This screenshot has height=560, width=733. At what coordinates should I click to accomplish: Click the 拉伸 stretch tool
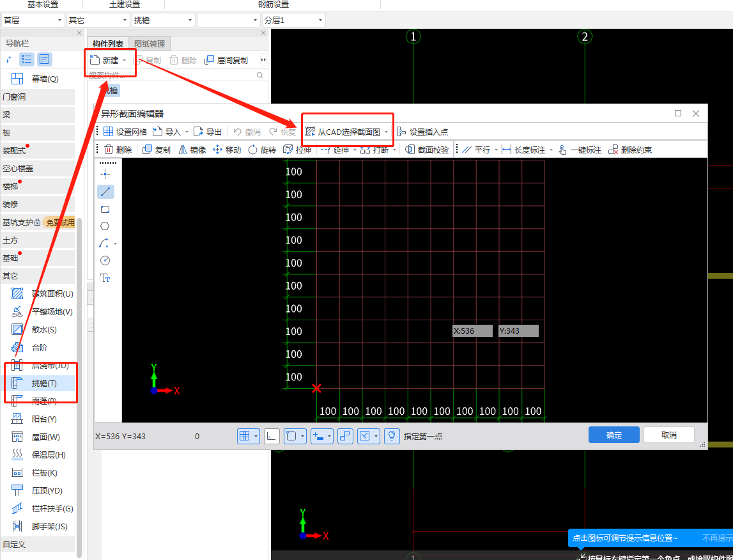[297, 150]
